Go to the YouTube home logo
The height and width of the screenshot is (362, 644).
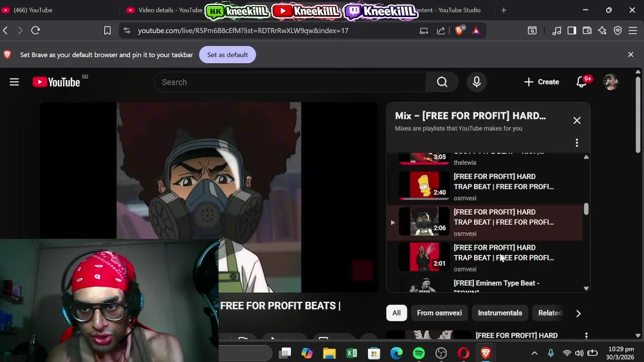coord(56,82)
